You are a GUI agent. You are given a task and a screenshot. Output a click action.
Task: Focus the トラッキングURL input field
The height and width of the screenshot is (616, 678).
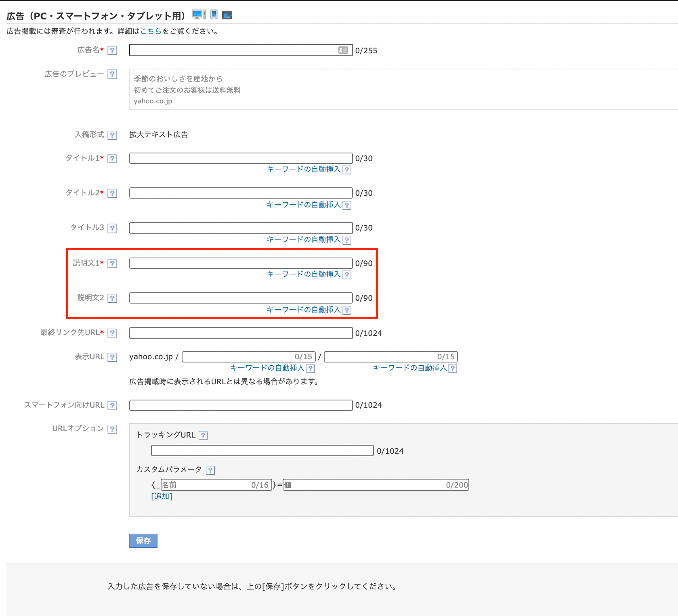click(x=262, y=450)
